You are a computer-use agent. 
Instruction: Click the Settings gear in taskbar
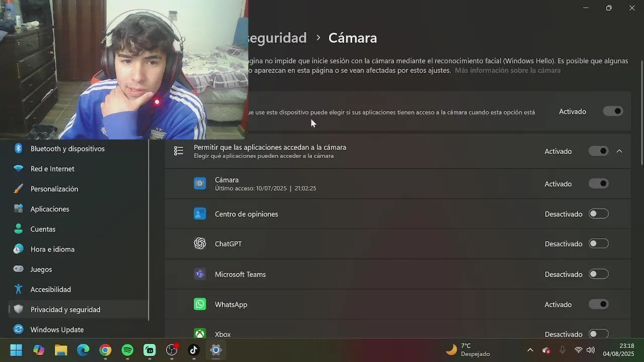tap(216, 350)
